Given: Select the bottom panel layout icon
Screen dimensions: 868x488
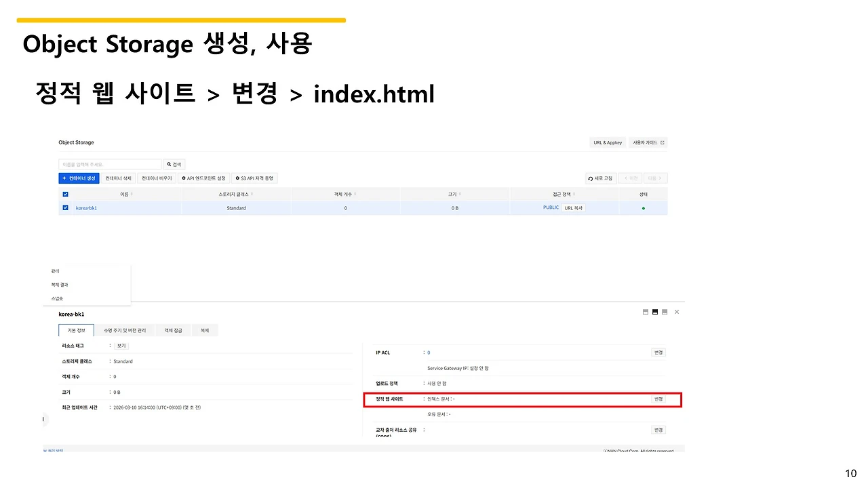Looking at the screenshot, I should pyautogui.click(x=665, y=312).
